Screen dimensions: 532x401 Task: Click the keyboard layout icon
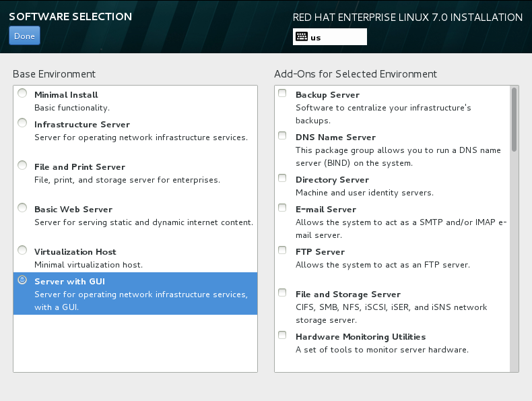point(301,38)
